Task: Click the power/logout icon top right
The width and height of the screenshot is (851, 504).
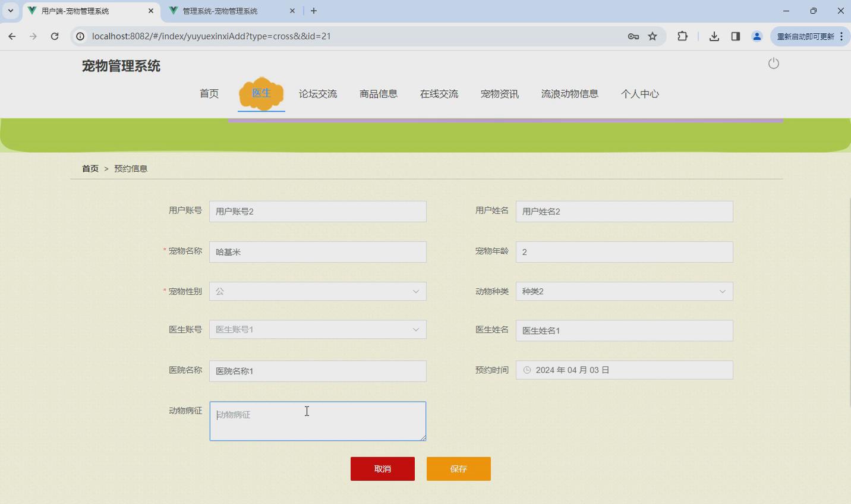Action: point(774,63)
